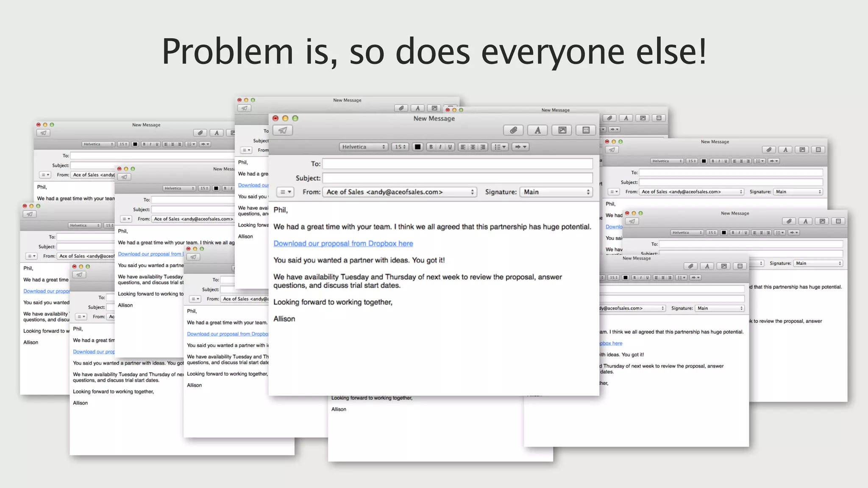Image resolution: width=868 pixels, height=488 pixels.
Task: Click the To field in the front window
Action: pos(458,164)
